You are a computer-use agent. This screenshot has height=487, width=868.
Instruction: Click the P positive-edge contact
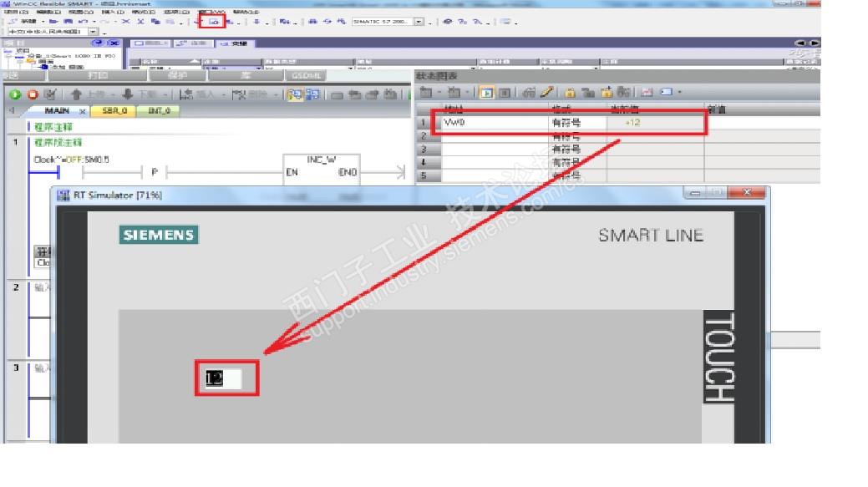[155, 173]
